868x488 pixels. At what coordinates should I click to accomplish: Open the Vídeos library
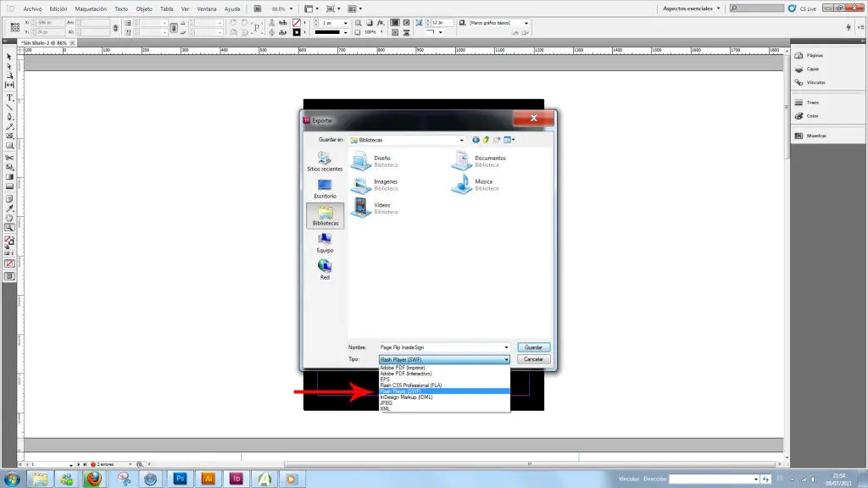(375, 208)
